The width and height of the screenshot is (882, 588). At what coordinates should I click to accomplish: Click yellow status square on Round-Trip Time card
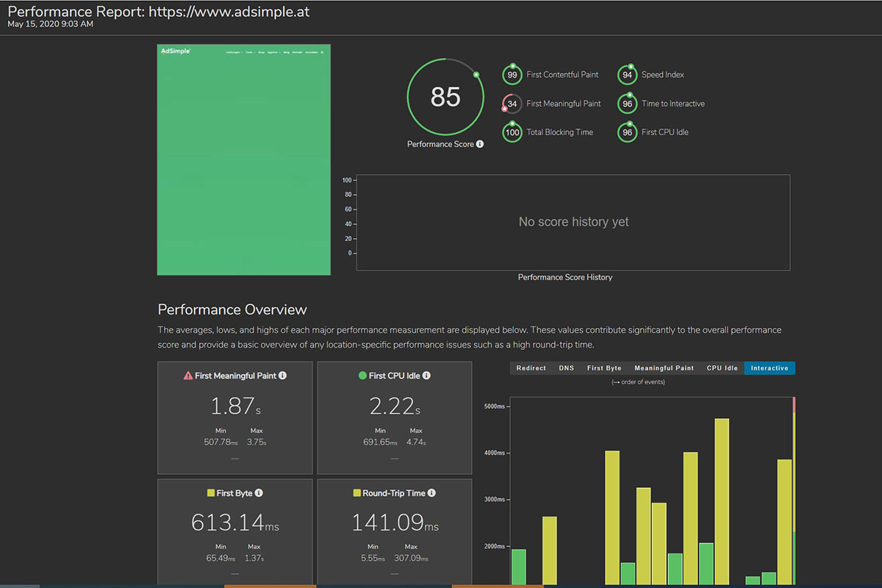coord(357,493)
